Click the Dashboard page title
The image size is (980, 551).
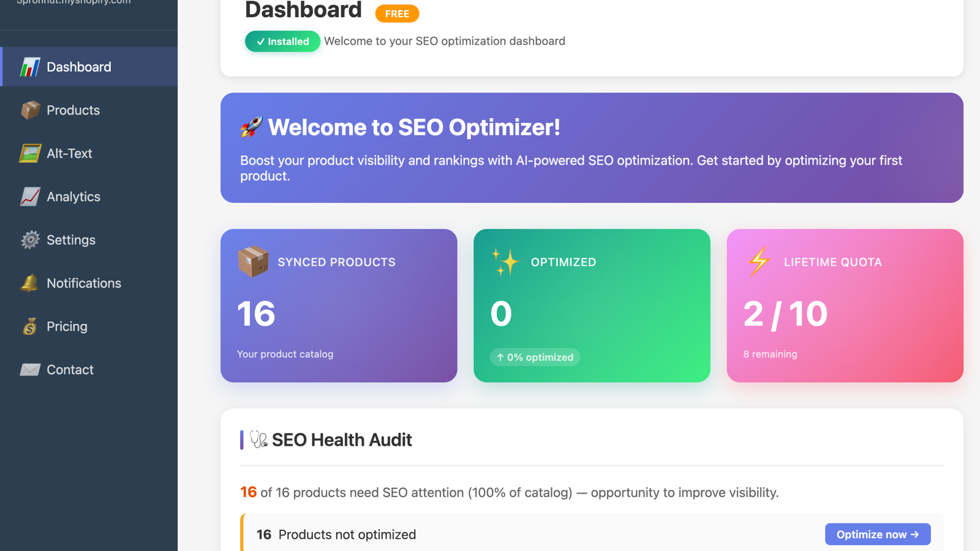(303, 10)
